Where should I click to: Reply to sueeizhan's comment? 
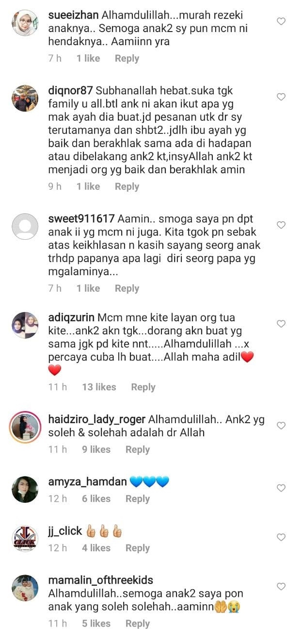127,58
